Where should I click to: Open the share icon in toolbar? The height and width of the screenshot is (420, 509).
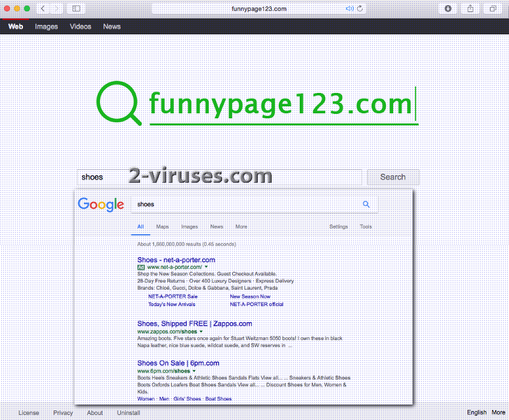pos(470,9)
